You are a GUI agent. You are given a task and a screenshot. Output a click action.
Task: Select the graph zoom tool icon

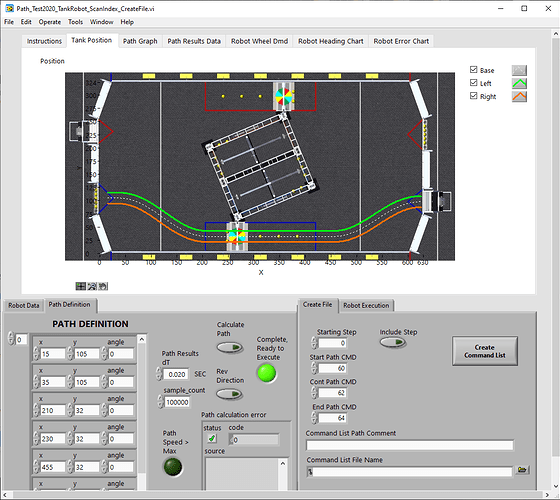click(92, 286)
